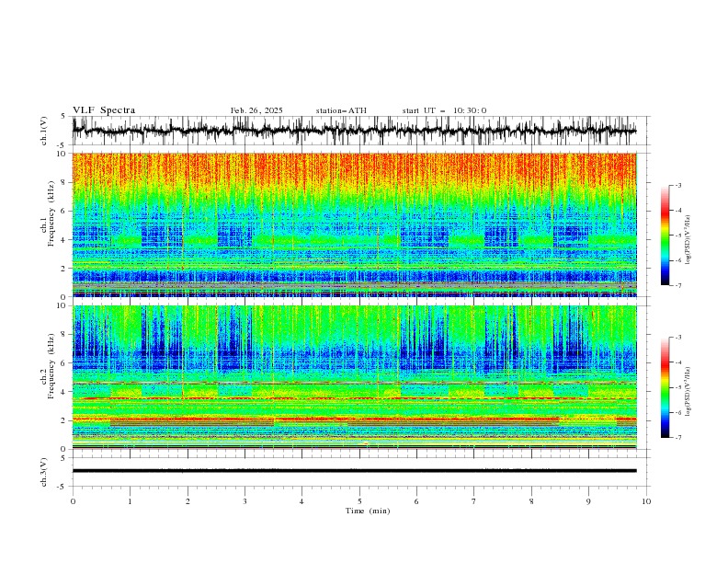Click the 'ch.1(V)' waveform axis label
Screen dimensions: 728x563
point(44,131)
